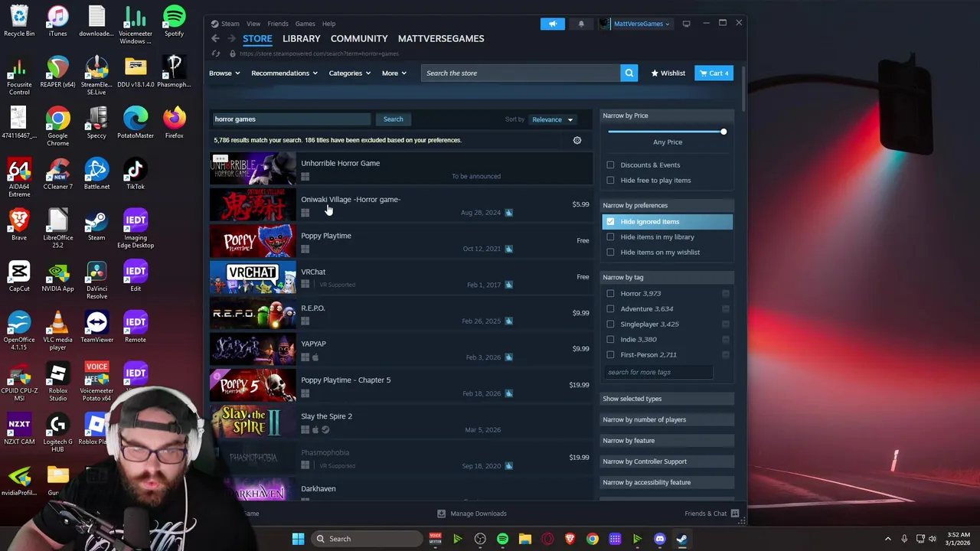Open the View menu
Image resolution: width=980 pixels, height=551 pixels.
click(x=253, y=24)
